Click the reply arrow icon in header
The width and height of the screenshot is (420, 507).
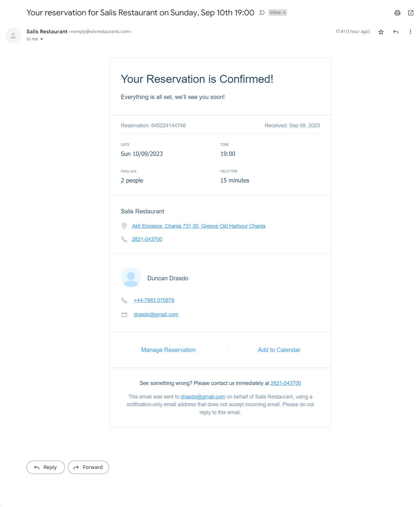point(396,32)
